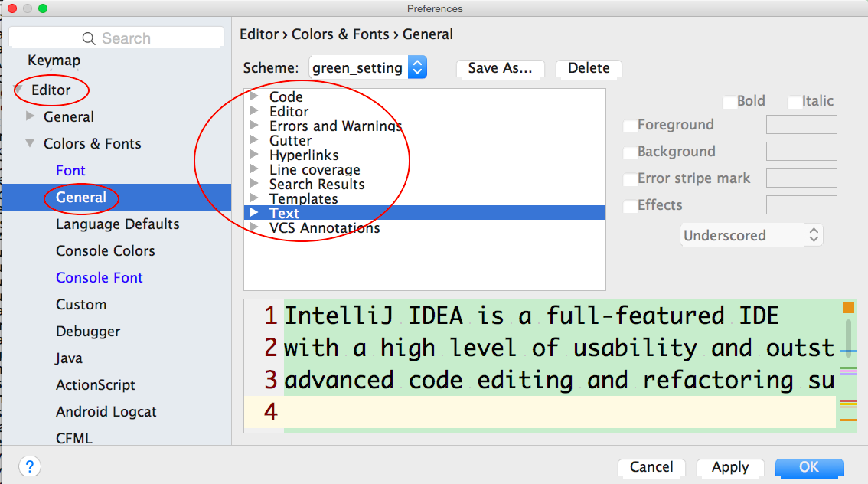Enable the Error stripe mark checkbox
868x484 pixels.
630,178
